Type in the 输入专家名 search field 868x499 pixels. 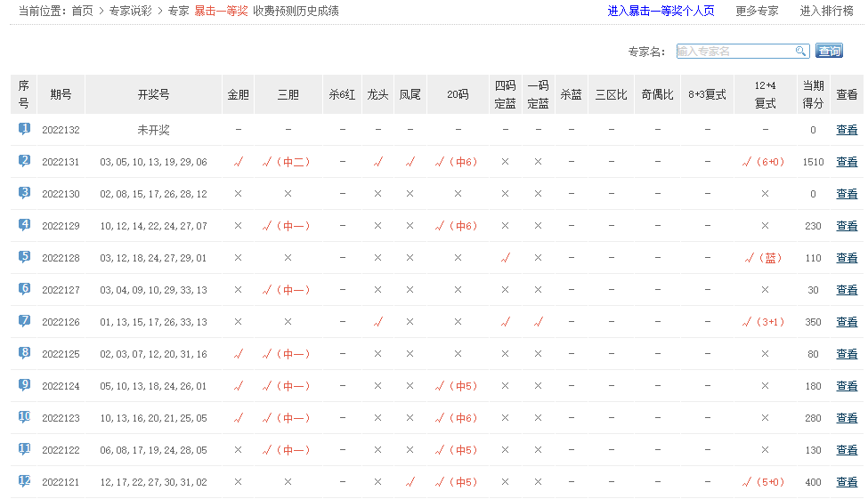[734, 52]
